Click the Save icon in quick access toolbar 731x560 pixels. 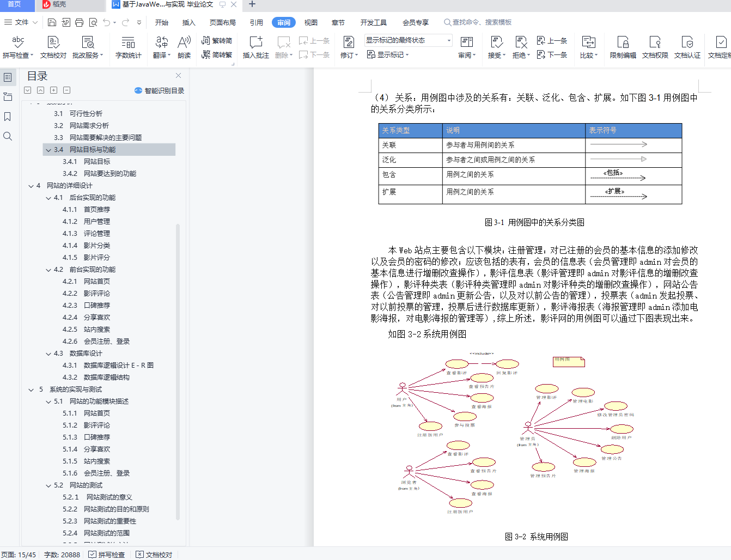(x=52, y=22)
